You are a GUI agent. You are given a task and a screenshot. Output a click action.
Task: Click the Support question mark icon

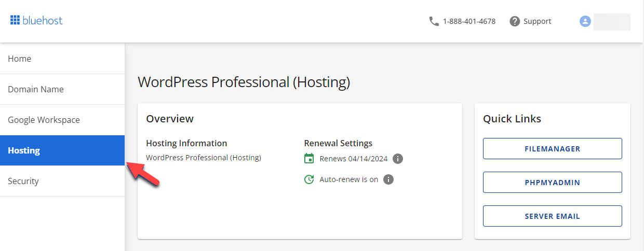tap(515, 21)
